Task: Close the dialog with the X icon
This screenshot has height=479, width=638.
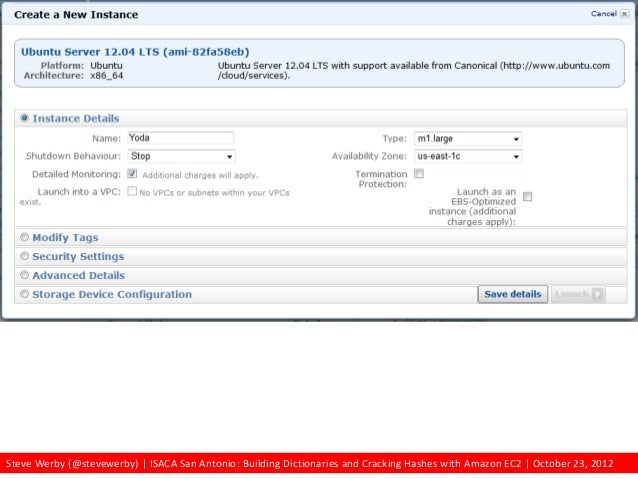Action: (624, 14)
